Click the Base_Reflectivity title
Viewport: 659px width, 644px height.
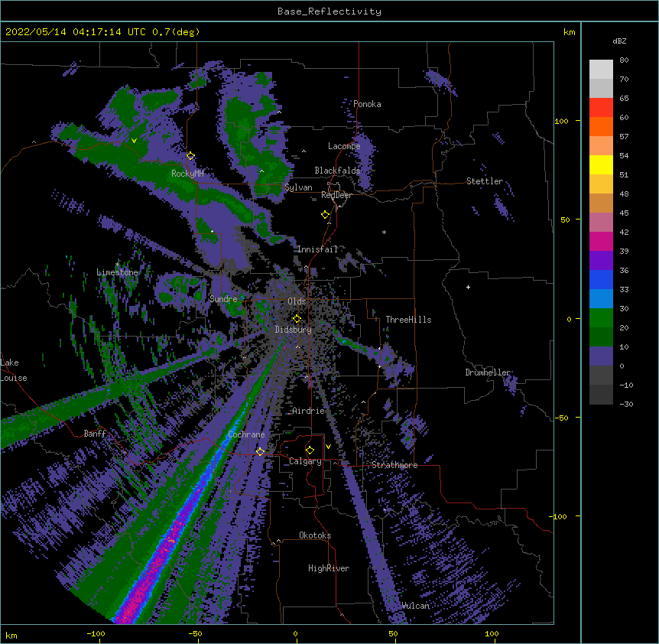(329, 11)
